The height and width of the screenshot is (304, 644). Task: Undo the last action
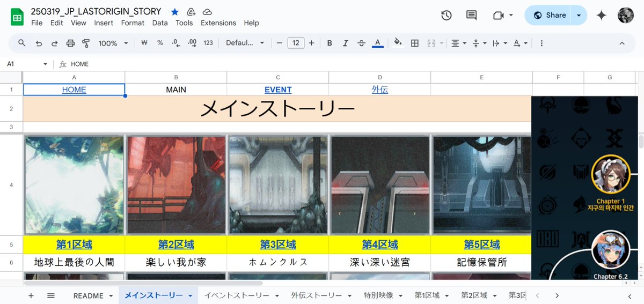pyautogui.click(x=39, y=43)
